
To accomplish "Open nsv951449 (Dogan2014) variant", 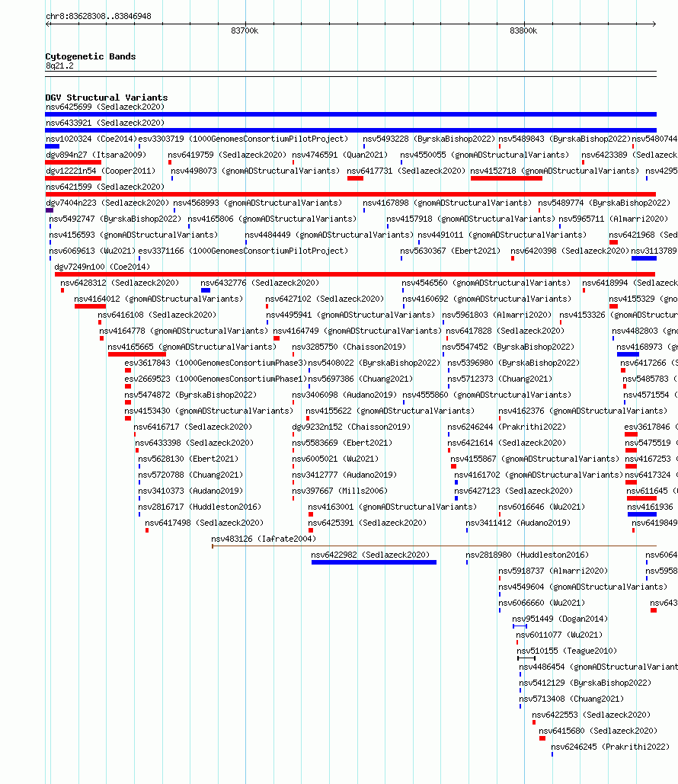I will point(560,619).
